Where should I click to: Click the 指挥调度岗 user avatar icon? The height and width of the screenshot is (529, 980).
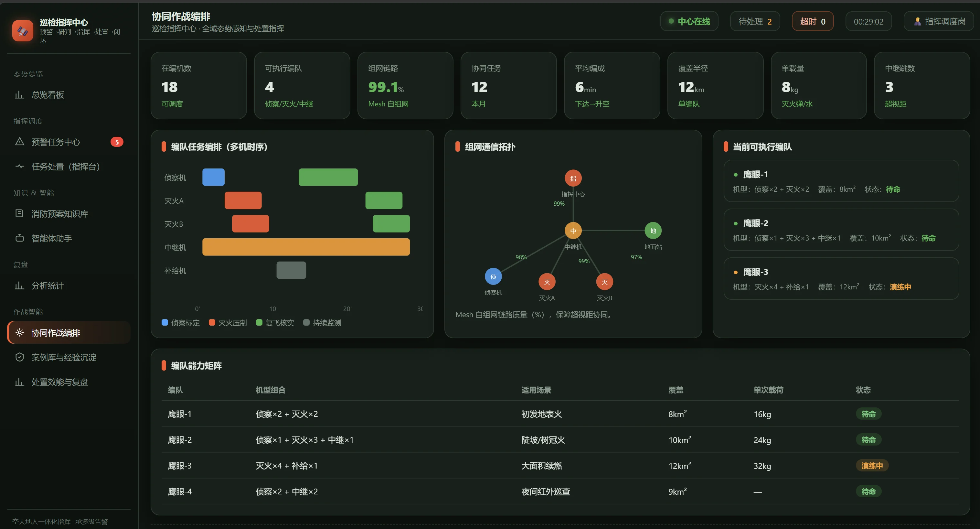pos(918,22)
